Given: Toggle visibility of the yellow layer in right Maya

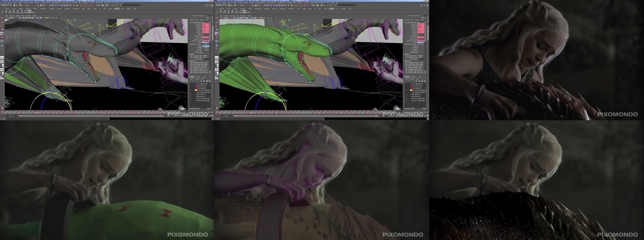Looking at the screenshot, I should pyautogui.click(x=406, y=90).
